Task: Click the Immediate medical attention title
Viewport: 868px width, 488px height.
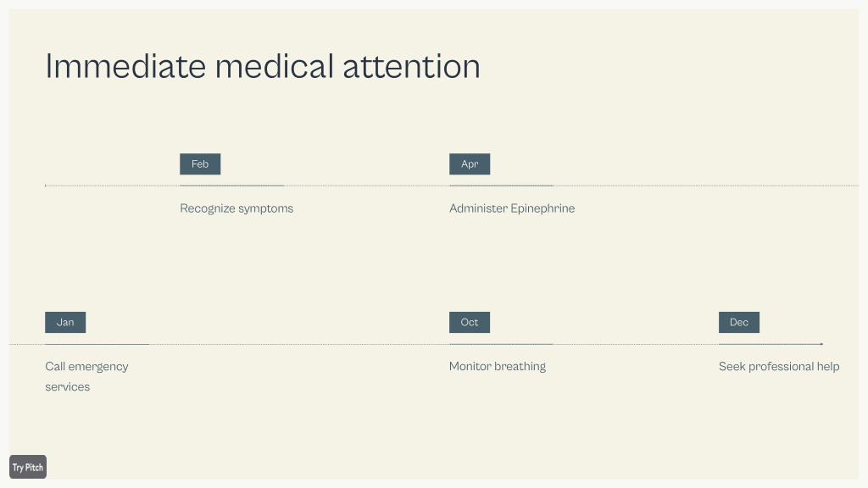Action: (x=263, y=66)
